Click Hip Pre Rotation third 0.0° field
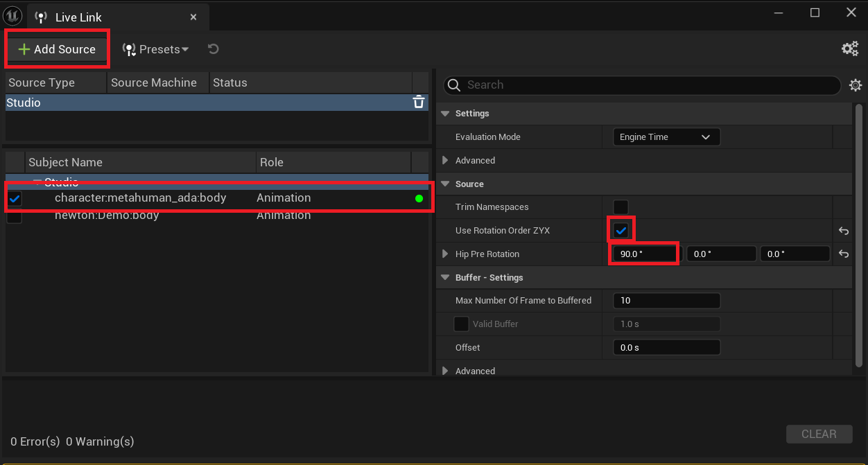Viewport: 868px width, 465px height. pos(795,254)
